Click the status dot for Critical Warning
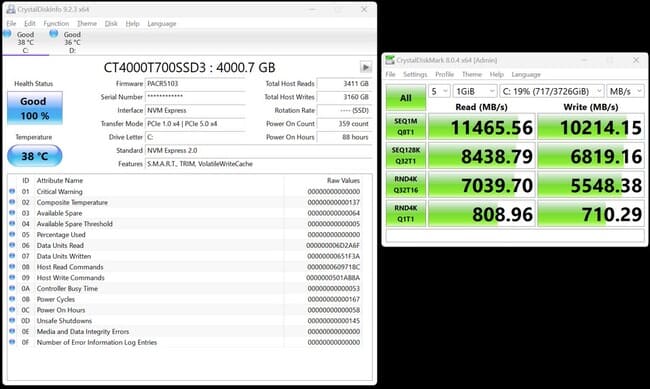The height and width of the screenshot is (389, 650). tap(12, 191)
